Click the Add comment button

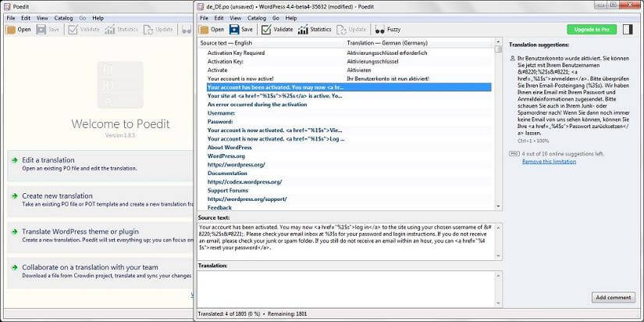click(x=614, y=297)
